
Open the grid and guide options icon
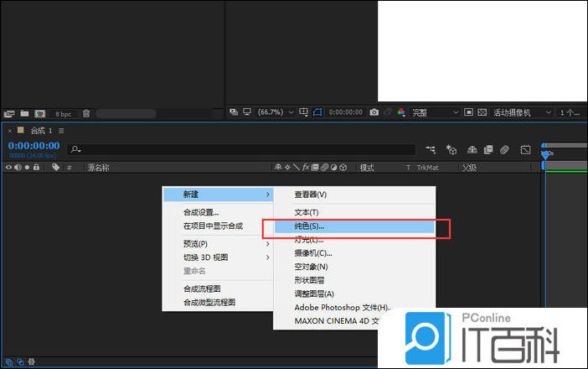[304, 112]
